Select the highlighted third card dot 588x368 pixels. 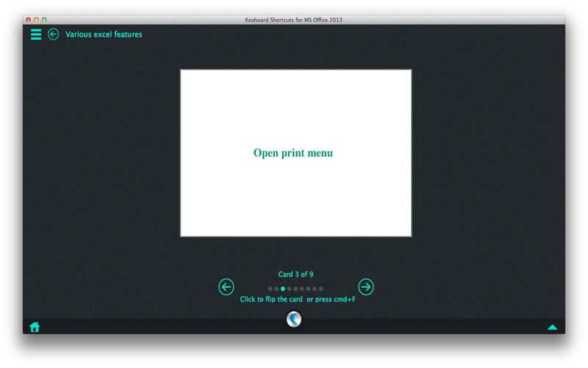coord(283,289)
